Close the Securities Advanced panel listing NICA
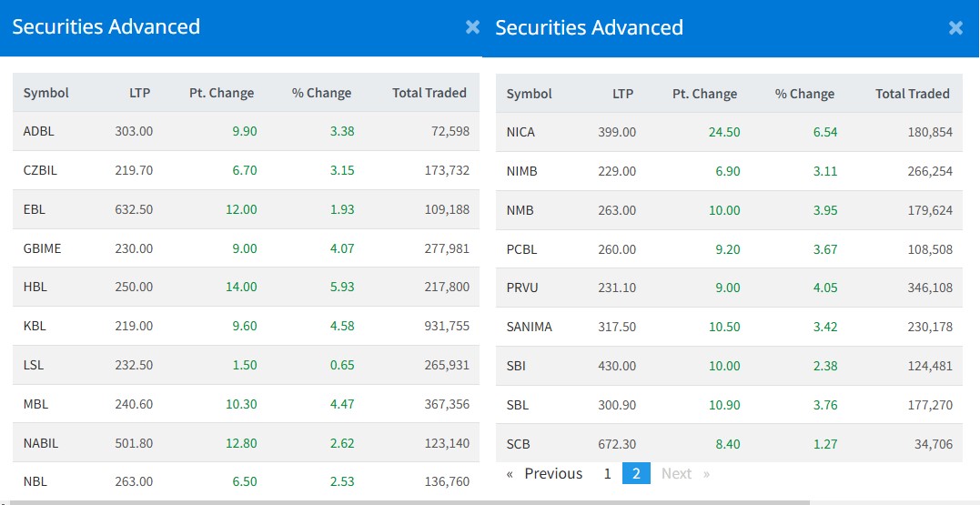Viewport: 980px width, 505px height. click(x=955, y=28)
